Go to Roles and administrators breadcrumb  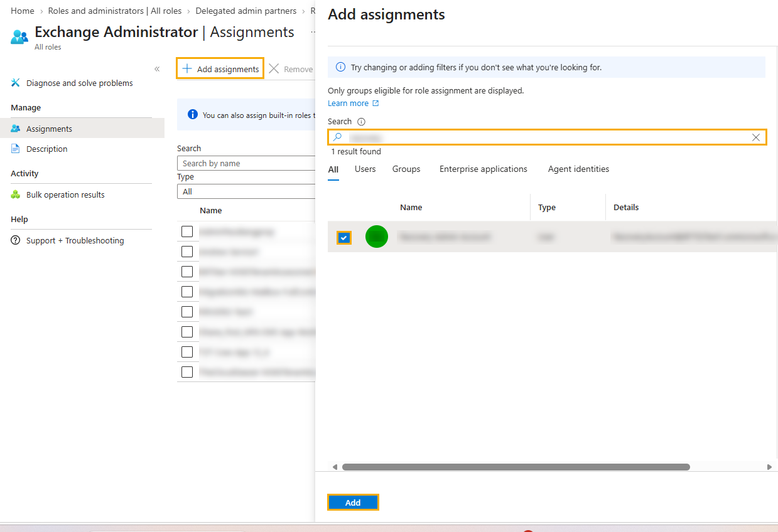115,11
